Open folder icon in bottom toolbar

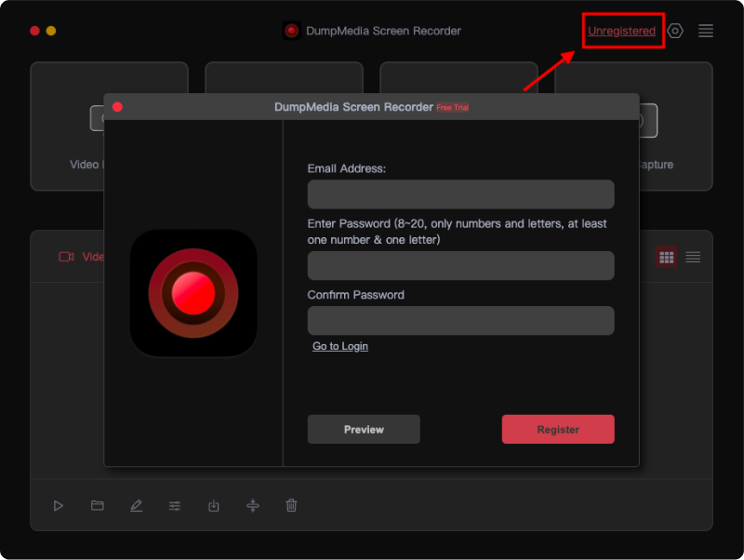coord(98,505)
